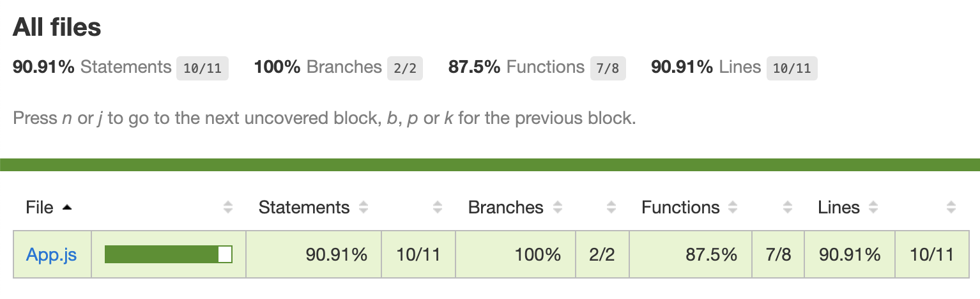Click the 10/11 Statements summary badge

202,68
